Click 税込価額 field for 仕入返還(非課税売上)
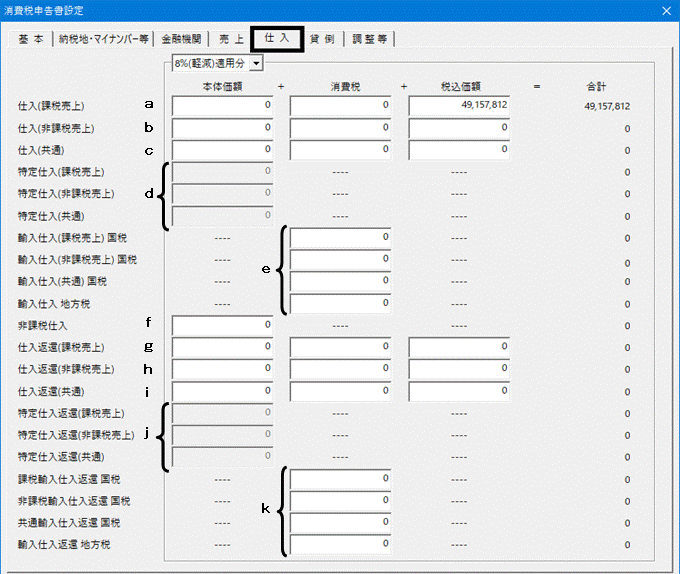The width and height of the screenshot is (680, 574). click(x=459, y=369)
